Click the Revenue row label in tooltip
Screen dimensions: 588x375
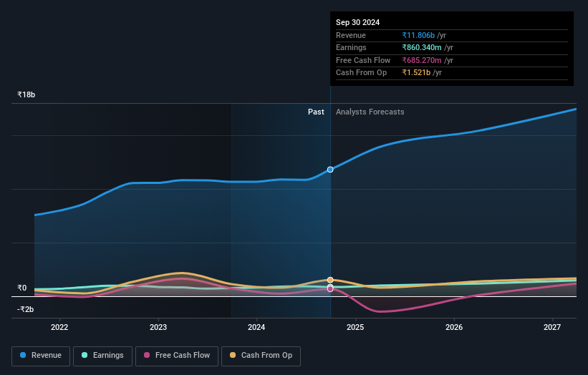click(x=351, y=35)
